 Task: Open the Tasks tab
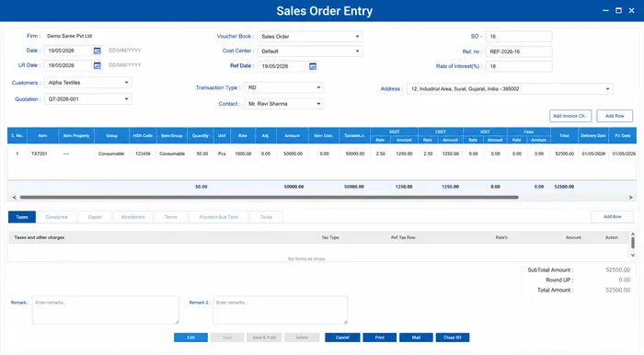pos(266,217)
